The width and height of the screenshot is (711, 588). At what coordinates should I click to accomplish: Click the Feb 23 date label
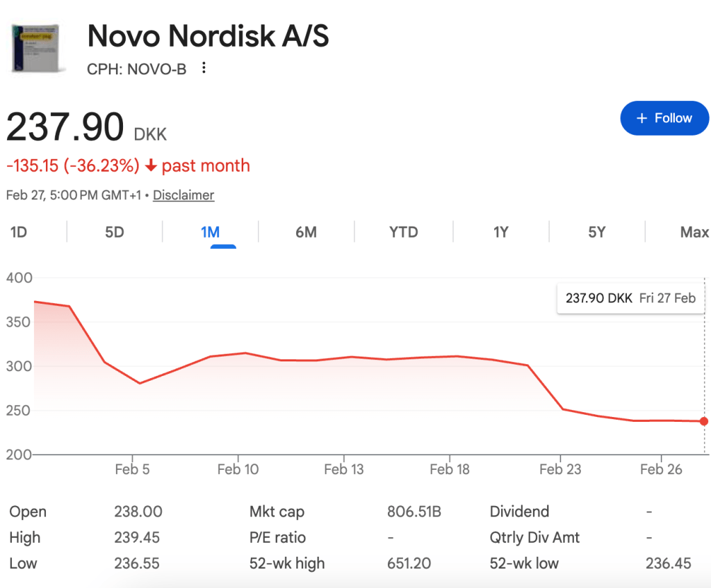tap(559, 469)
